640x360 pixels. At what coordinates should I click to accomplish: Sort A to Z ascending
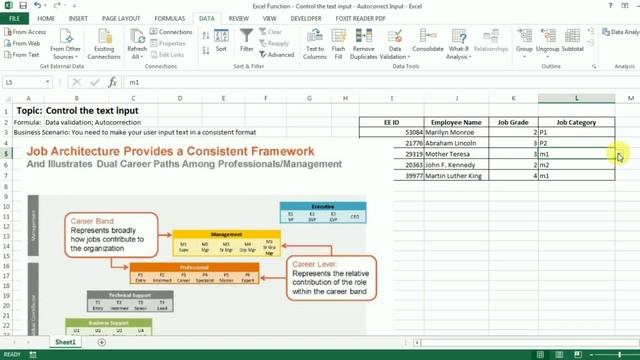(206, 36)
